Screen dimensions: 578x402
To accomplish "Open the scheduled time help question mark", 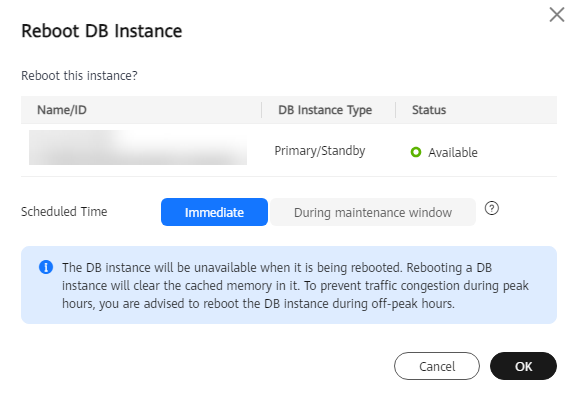I will pos(492,208).
